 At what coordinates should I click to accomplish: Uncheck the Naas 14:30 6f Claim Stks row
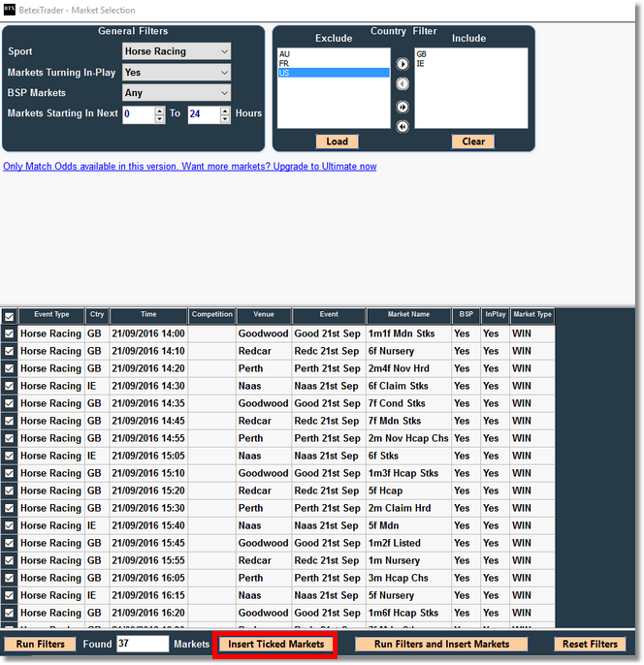tap(9, 386)
